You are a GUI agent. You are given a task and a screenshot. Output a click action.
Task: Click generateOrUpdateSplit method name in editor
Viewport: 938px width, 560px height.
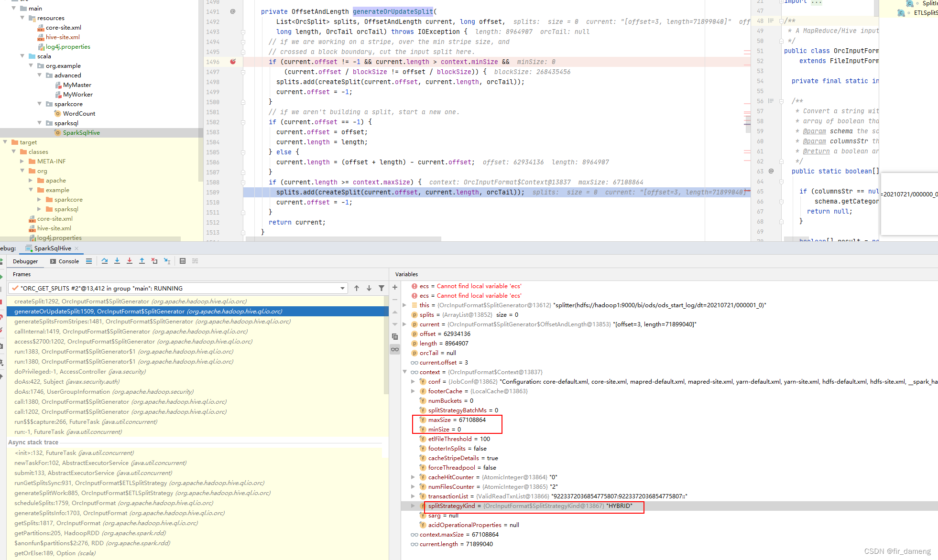coord(393,11)
